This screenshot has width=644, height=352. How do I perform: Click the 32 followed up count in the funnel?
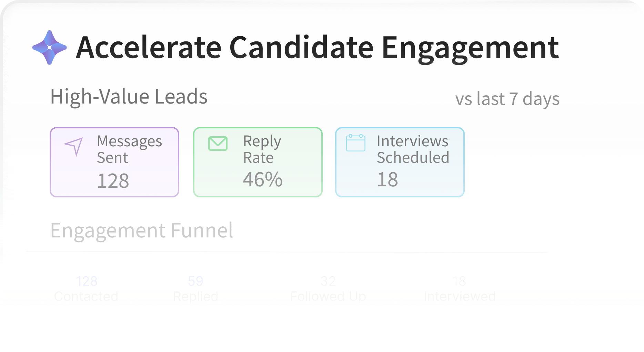pos(328,281)
